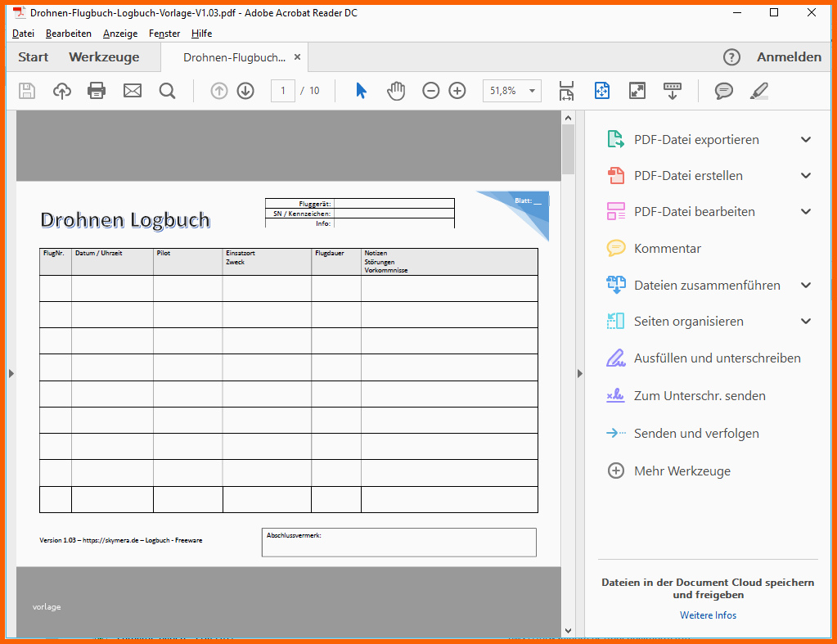Click the Mehr Werkzeuge plus icon
This screenshot has width=837, height=644.
pyautogui.click(x=616, y=471)
